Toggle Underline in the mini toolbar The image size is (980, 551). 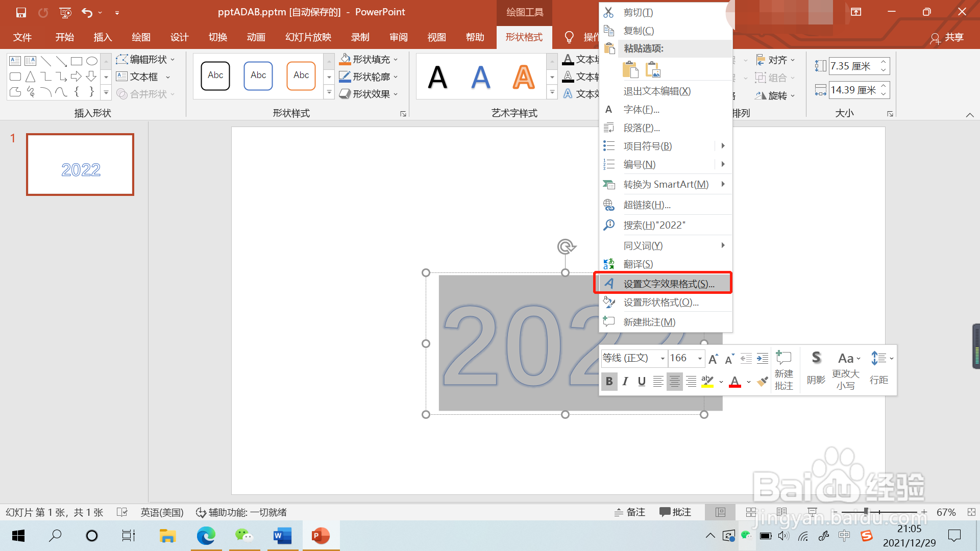642,381
